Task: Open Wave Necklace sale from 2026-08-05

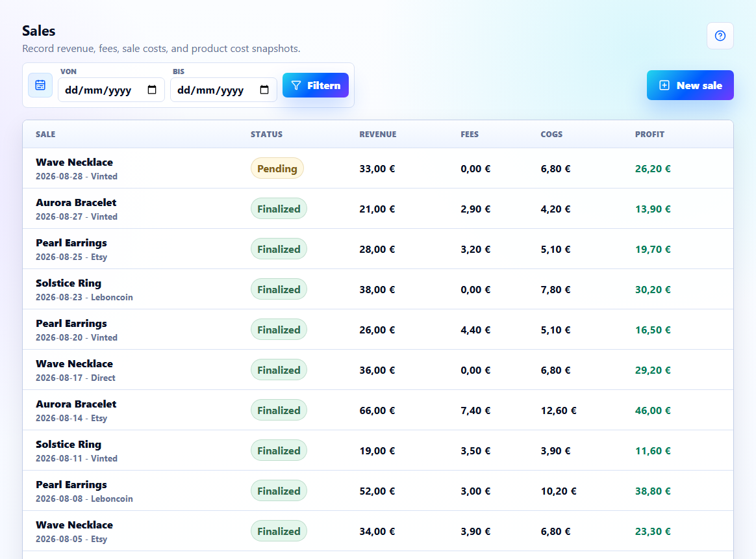Action: point(378,531)
